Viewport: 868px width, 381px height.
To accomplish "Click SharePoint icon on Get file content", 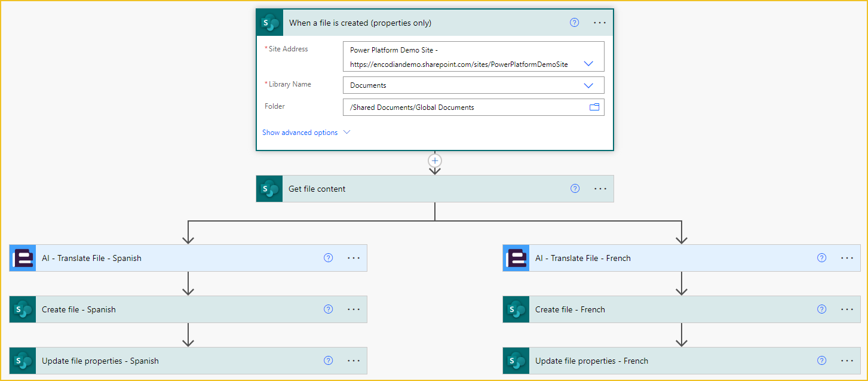I will 269,189.
